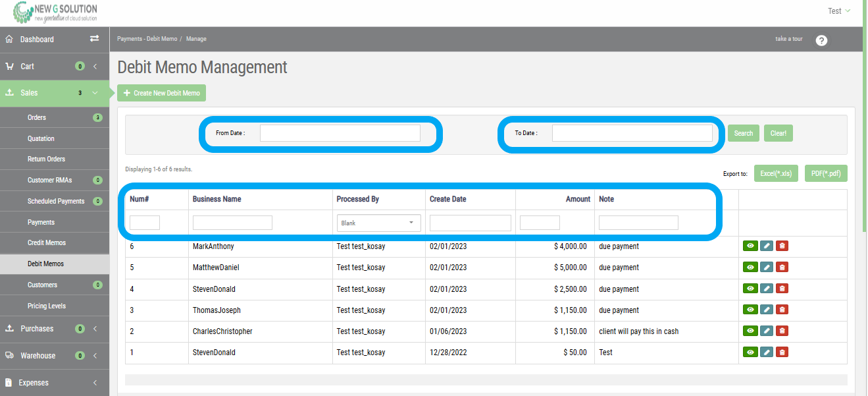Screen dimensions: 868x396
Task: Open the eye icon for ThomasJoseph's memo
Action: pos(750,309)
